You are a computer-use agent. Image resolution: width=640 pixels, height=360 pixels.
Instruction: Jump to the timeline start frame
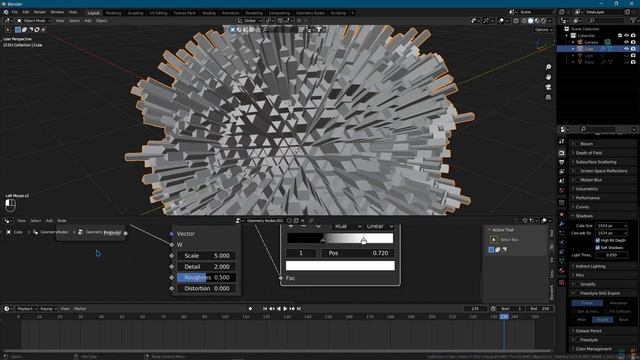265,309
